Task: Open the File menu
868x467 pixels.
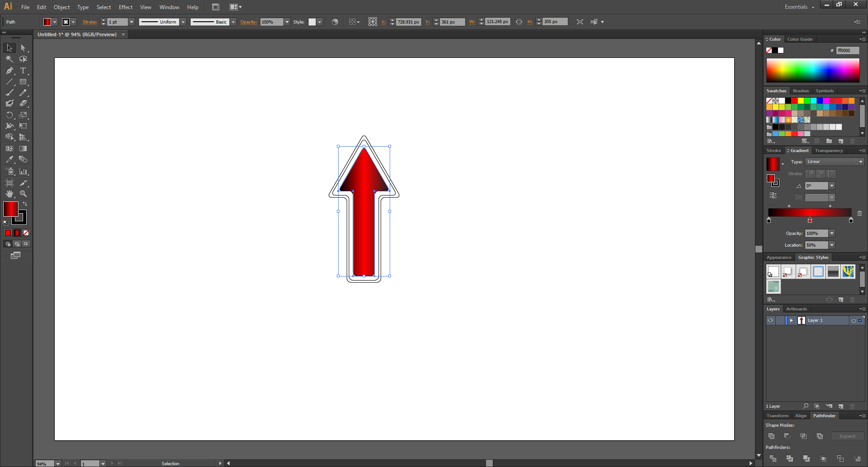Action: pyautogui.click(x=25, y=7)
